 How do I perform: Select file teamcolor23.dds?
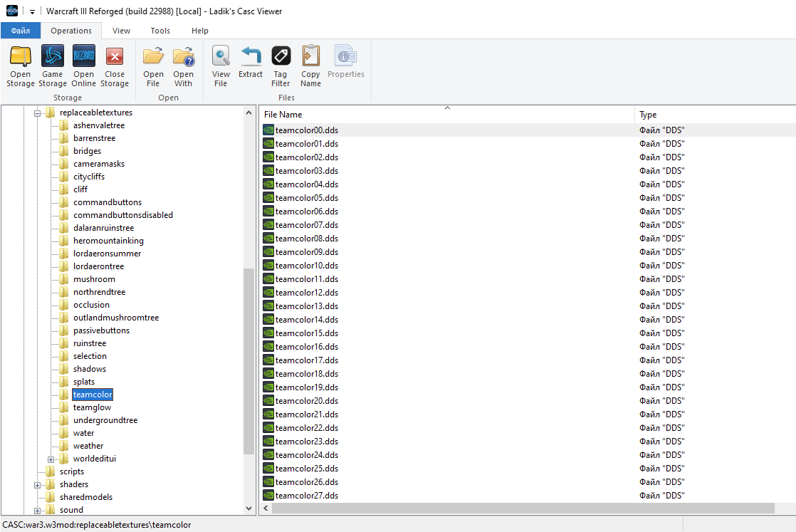click(307, 442)
